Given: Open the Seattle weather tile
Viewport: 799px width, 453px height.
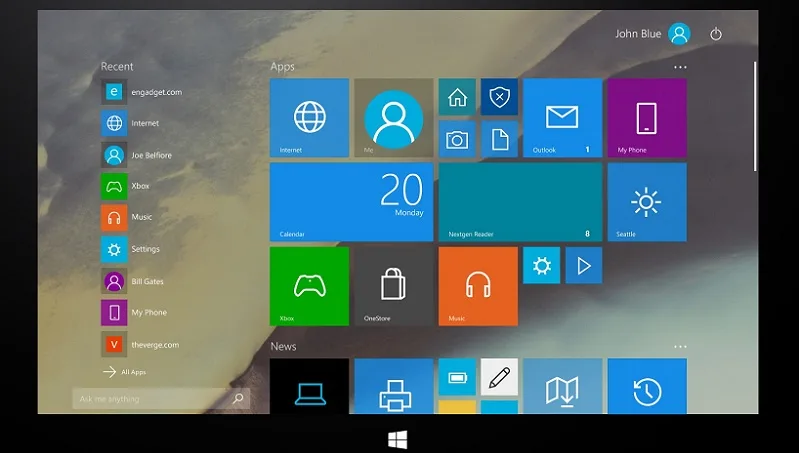Looking at the screenshot, I should pos(647,202).
